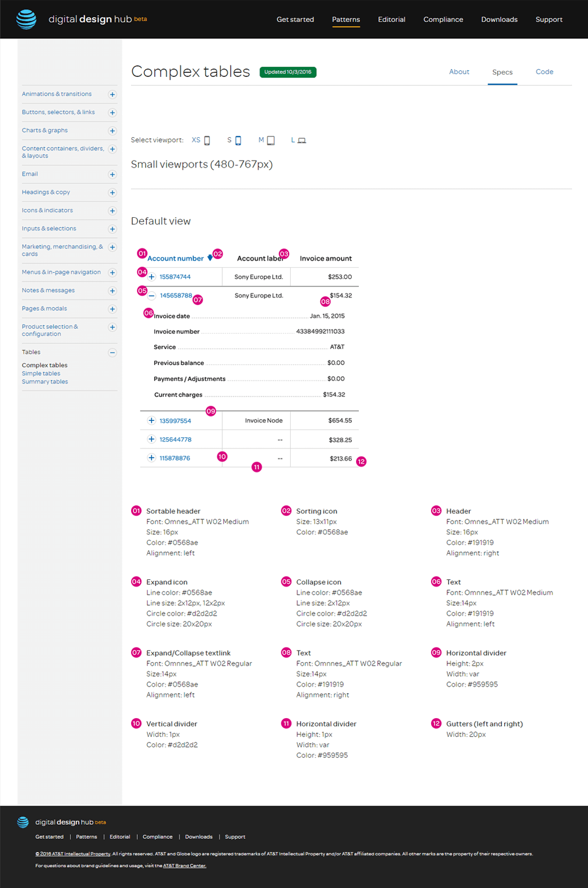Switch to the About tab
The width and height of the screenshot is (588, 888).
pyautogui.click(x=459, y=72)
